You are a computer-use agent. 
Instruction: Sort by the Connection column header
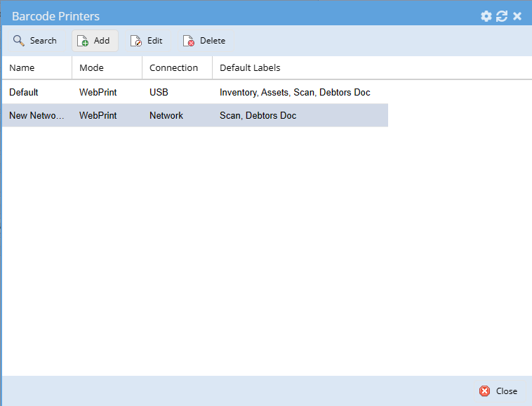pyautogui.click(x=173, y=68)
